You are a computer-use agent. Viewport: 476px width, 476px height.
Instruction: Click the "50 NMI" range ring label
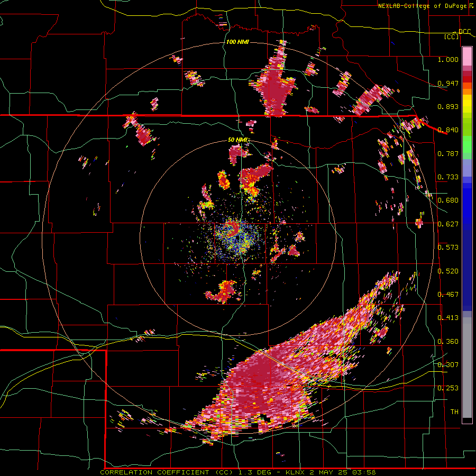point(239,140)
